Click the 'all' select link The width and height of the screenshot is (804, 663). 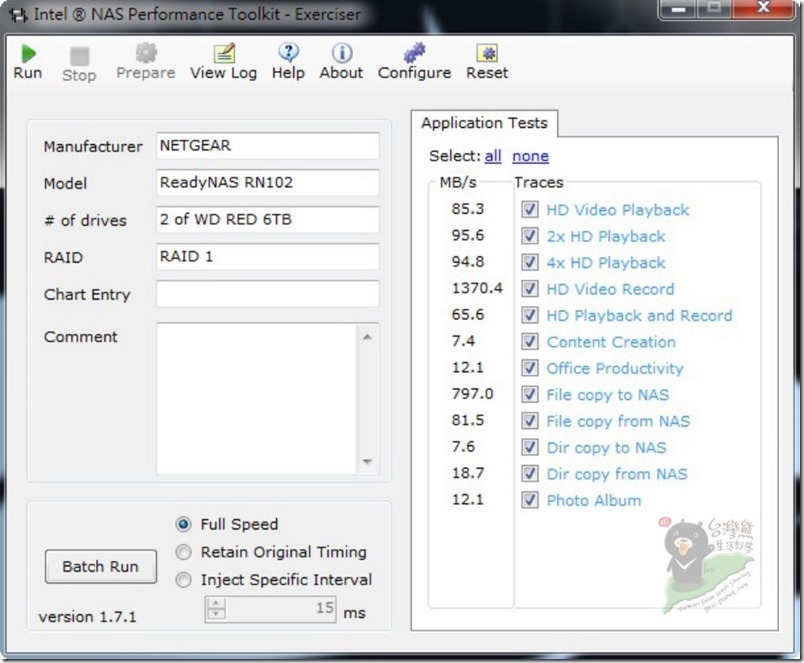[x=493, y=156]
